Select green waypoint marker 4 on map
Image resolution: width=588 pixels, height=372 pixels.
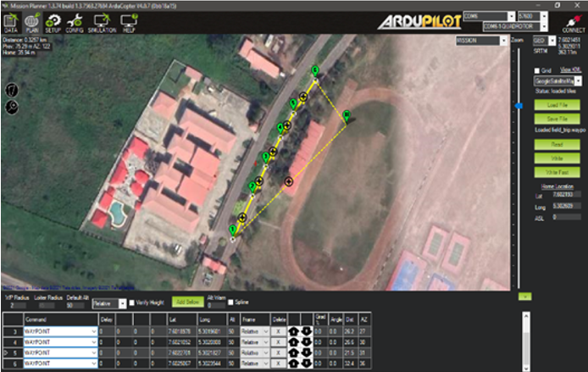point(280,128)
